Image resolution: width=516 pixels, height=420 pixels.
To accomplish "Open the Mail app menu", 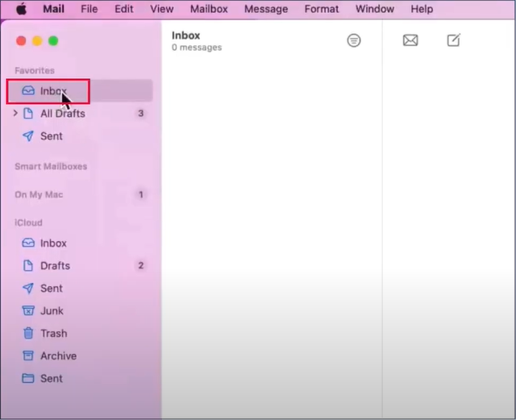I will point(53,9).
